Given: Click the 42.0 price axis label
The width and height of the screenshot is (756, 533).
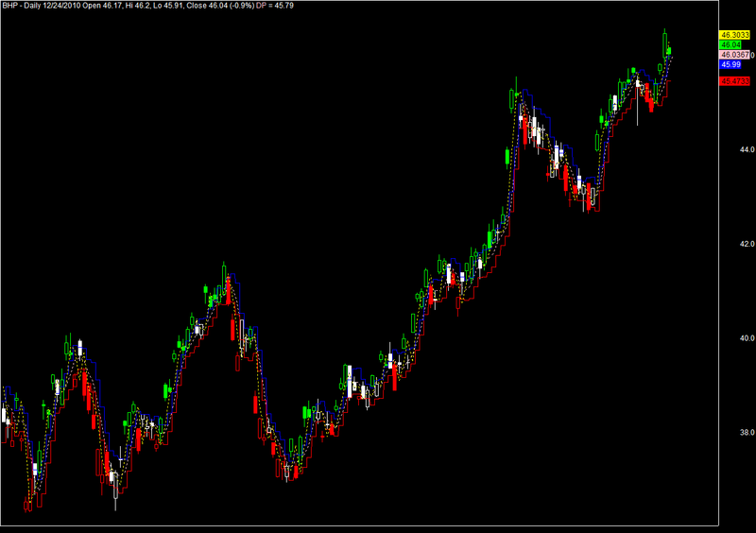Looking at the screenshot, I should [x=747, y=244].
